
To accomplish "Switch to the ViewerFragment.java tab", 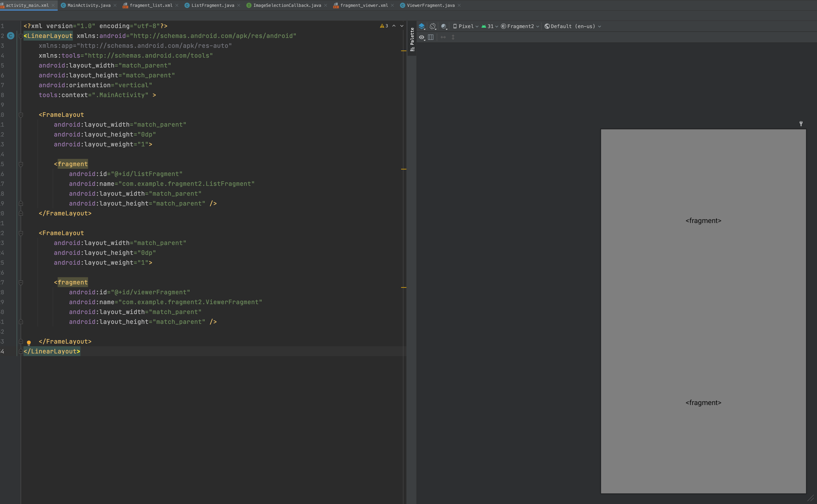I will pyautogui.click(x=431, y=5).
